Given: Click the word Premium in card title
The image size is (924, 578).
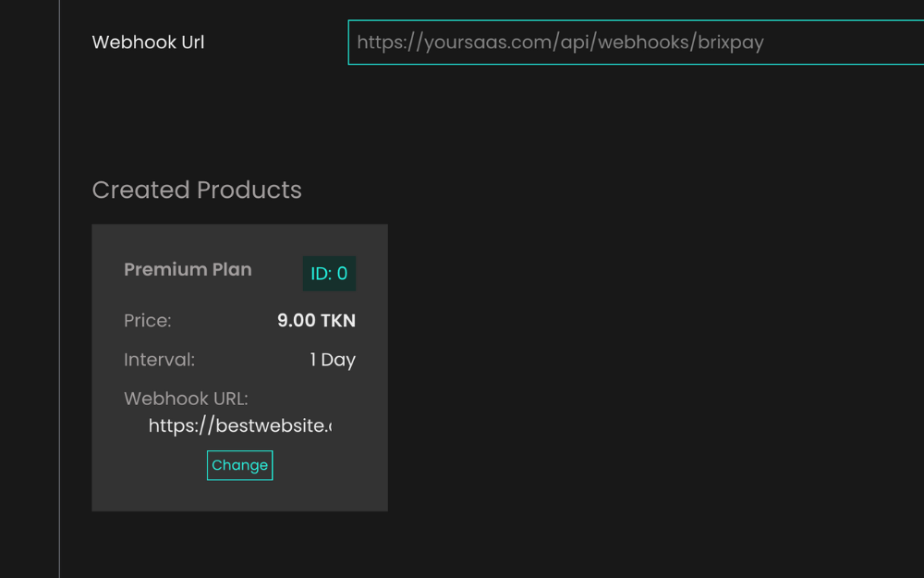Looking at the screenshot, I should [x=153, y=270].
